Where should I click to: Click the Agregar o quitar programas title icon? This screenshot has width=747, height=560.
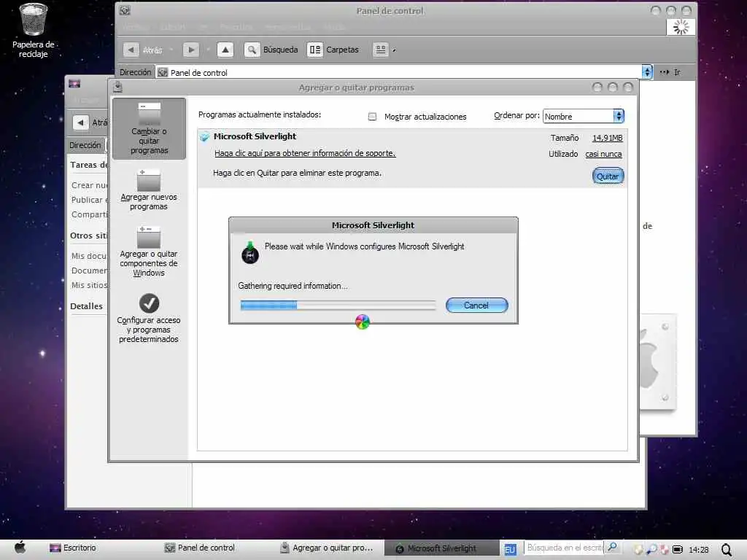point(118,87)
